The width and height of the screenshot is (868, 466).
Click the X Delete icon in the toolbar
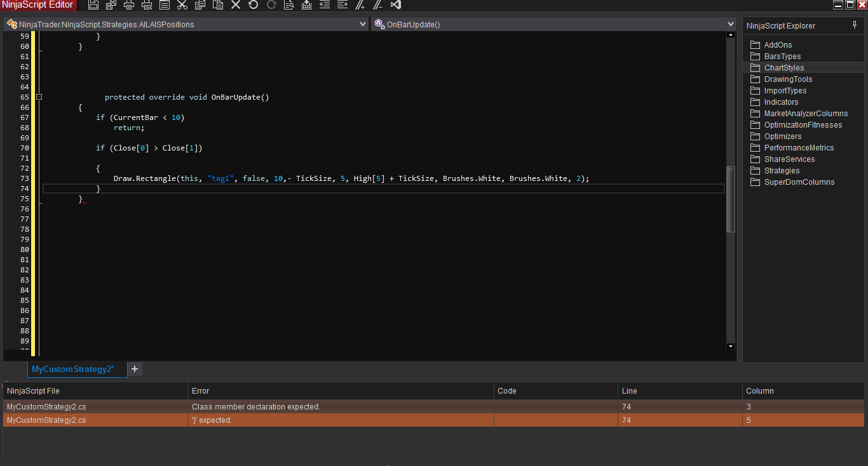coord(236,5)
